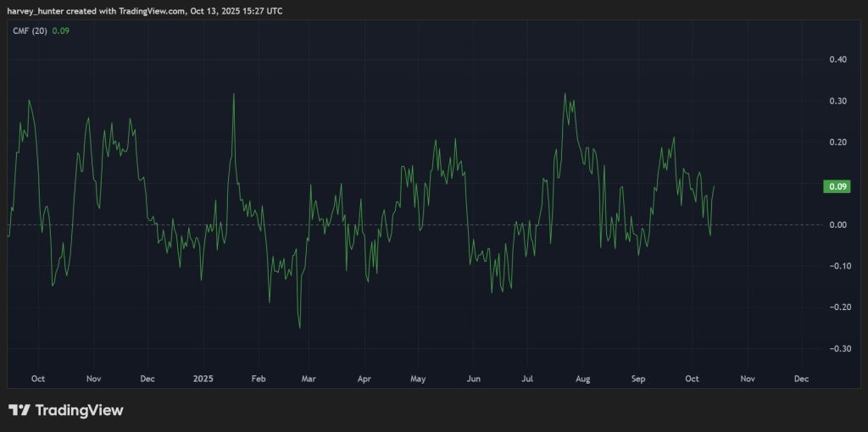
Task: Select the 0.20 scale label
Action: tap(837, 142)
